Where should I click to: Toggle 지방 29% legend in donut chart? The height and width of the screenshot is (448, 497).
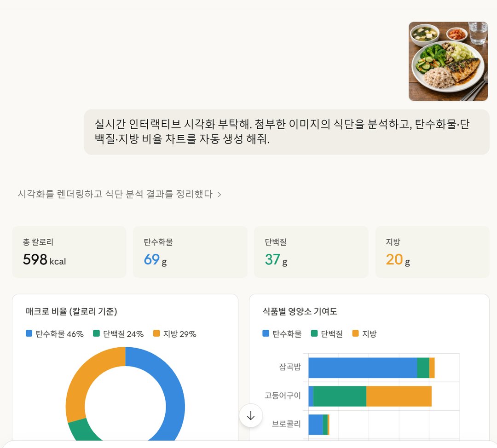tap(175, 333)
